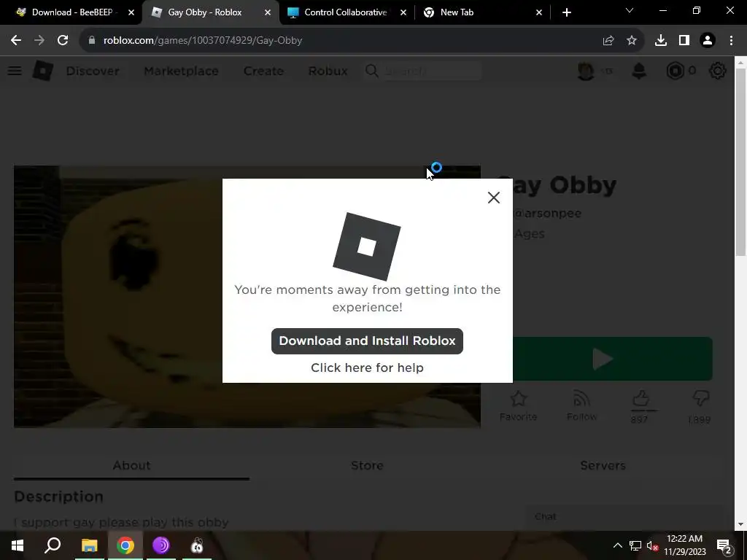Go back in browser history
Image resolution: width=747 pixels, height=560 pixels.
[16, 41]
